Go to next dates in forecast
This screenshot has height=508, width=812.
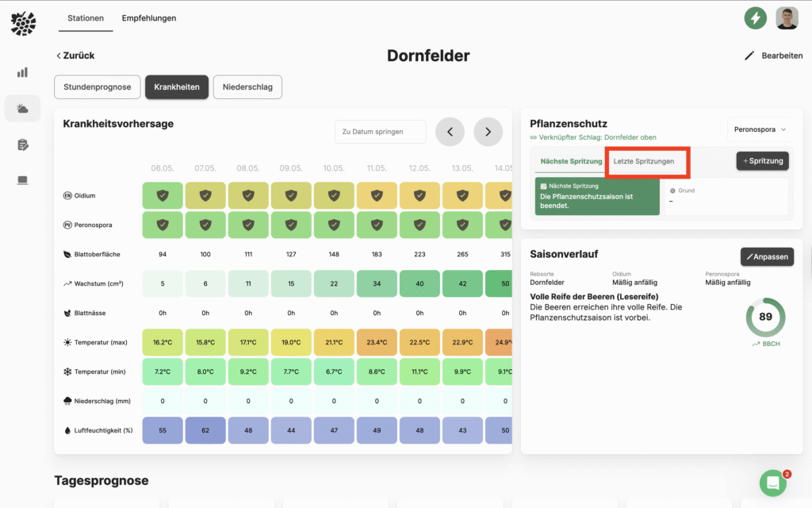pyautogui.click(x=488, y=132)
